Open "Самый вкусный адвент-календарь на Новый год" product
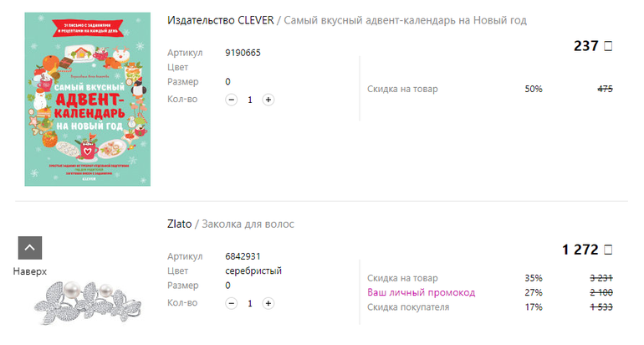The height and width of the screenshot is (345, 644). [406, 20]
